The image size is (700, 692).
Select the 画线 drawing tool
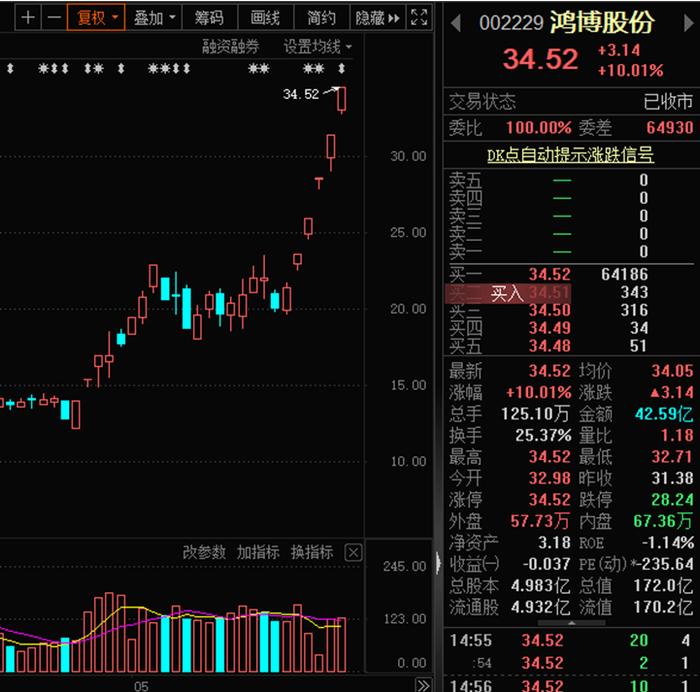coord(266,18)
